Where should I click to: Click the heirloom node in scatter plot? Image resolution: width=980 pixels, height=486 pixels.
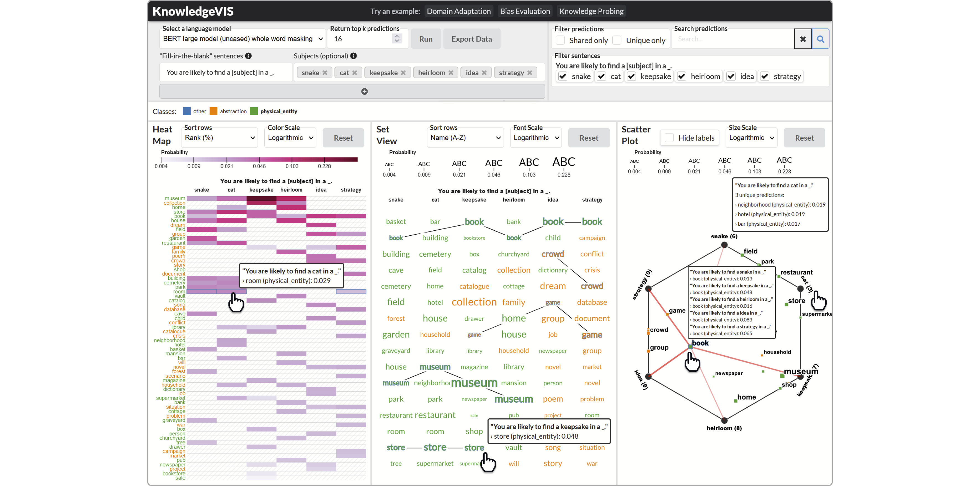tap(724, 421)
